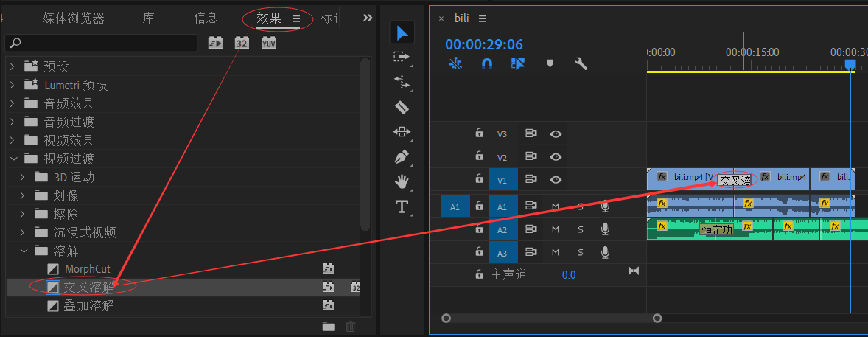This screenshot has width=868, height=337.
Task: Click the A3 track target button
Action: tap(503, 253)
